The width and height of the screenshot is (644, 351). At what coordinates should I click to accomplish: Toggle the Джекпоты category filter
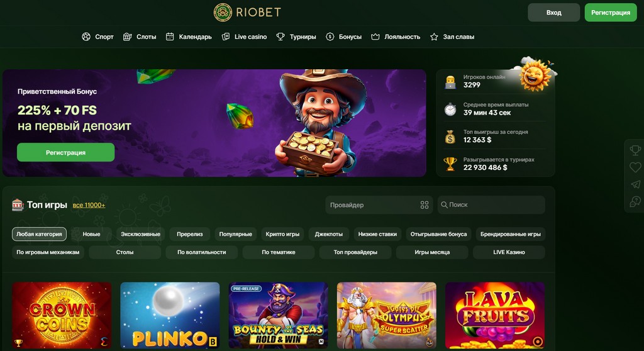pyautogui.click(x=328, y=234)
